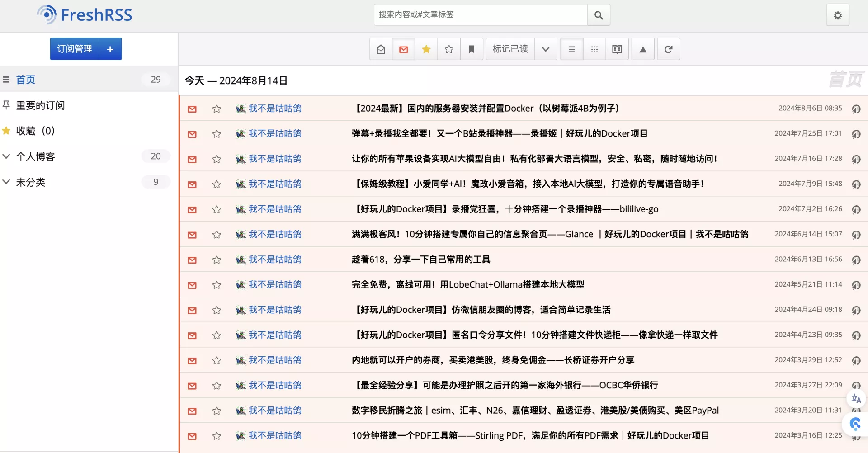Viewport: 868px width, 453px height.
Task: Open 未分类 category
Action: tap(30, 182)
